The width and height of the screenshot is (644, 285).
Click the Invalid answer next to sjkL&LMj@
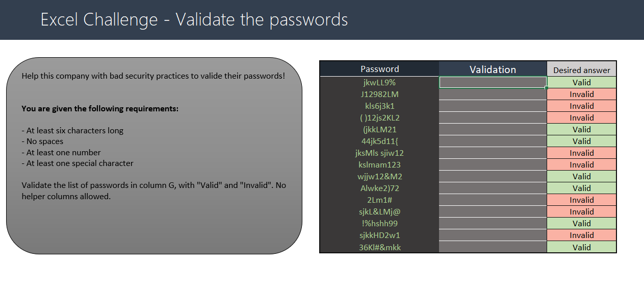pos(581,211)
